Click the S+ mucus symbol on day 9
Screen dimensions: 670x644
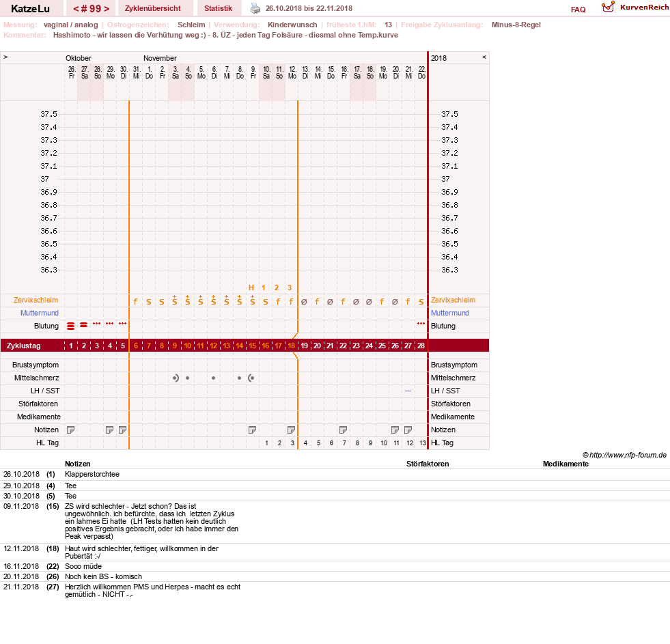click(175, 300)
